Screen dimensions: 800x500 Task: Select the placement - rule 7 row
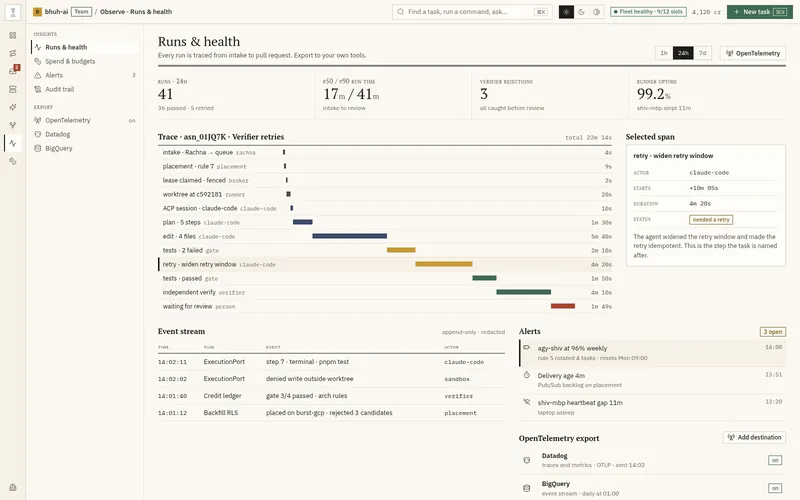tap(385, 166)
